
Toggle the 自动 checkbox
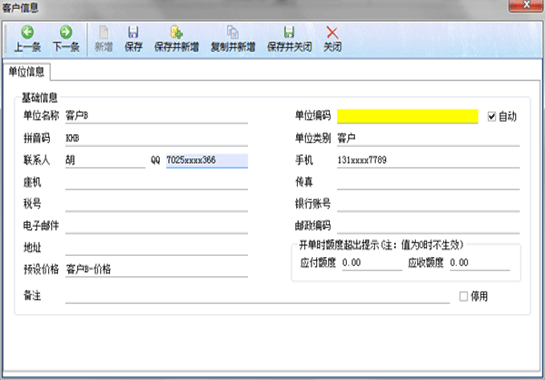[491, 116]
